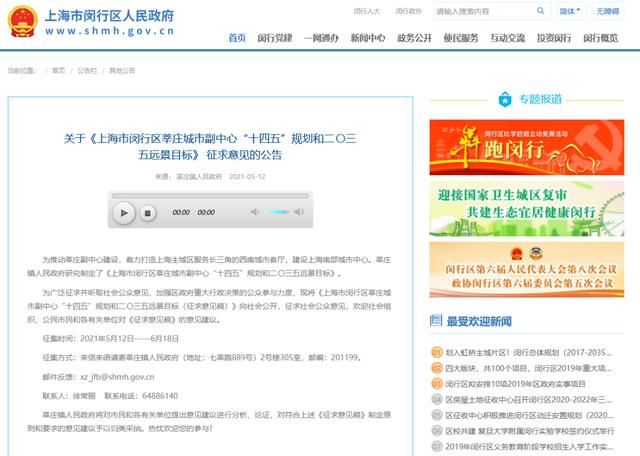Image resolution: width=640 pixels, height=456 pixels.
Task: Open the 互动交流 menu
Action: tap(508, 38)
